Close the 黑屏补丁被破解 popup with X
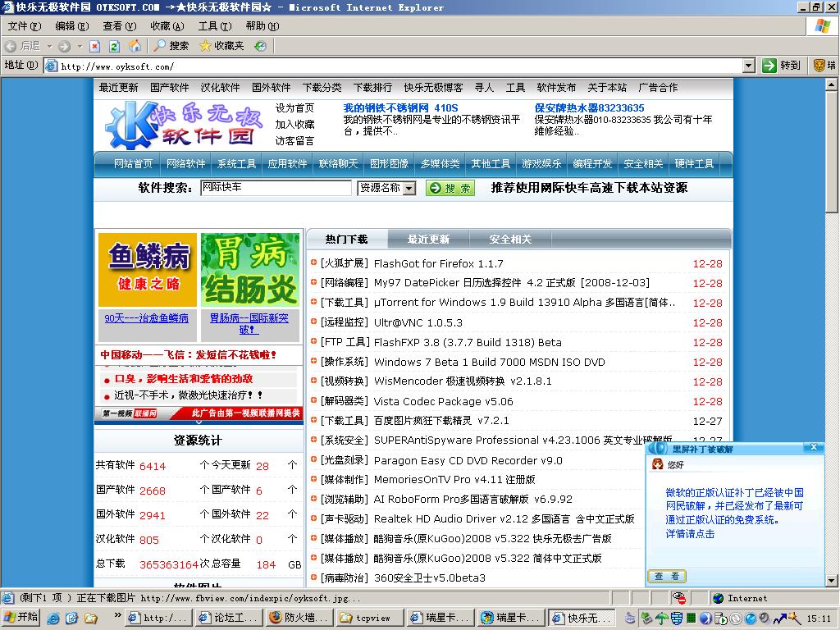840x630 pixels. pyautogui.click(x=813, y=447)
